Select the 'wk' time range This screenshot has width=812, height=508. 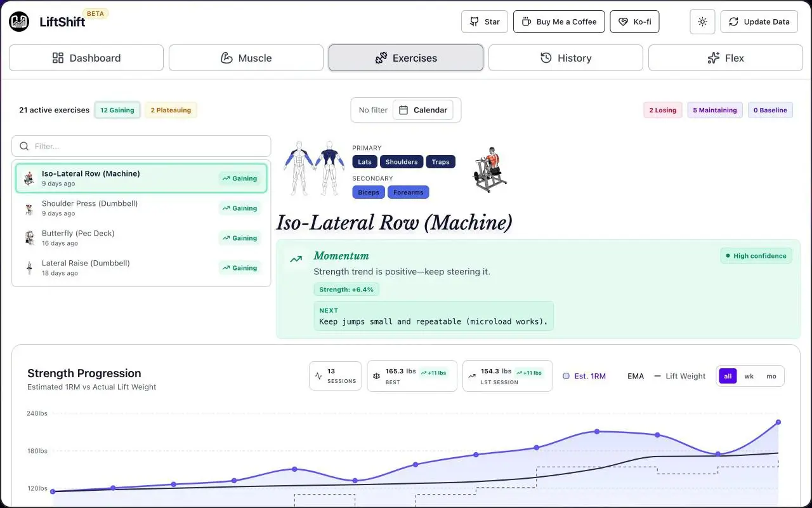click(x=749, y=376)
